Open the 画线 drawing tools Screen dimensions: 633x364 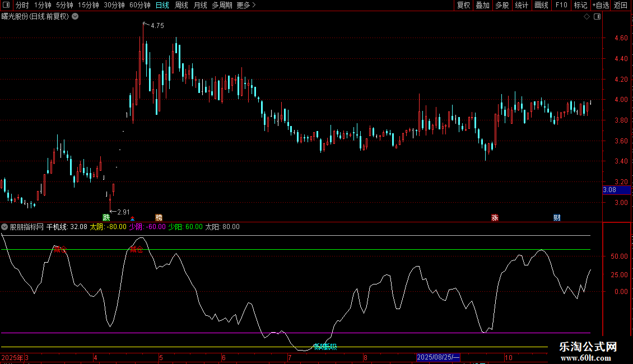tap(542, 6)
